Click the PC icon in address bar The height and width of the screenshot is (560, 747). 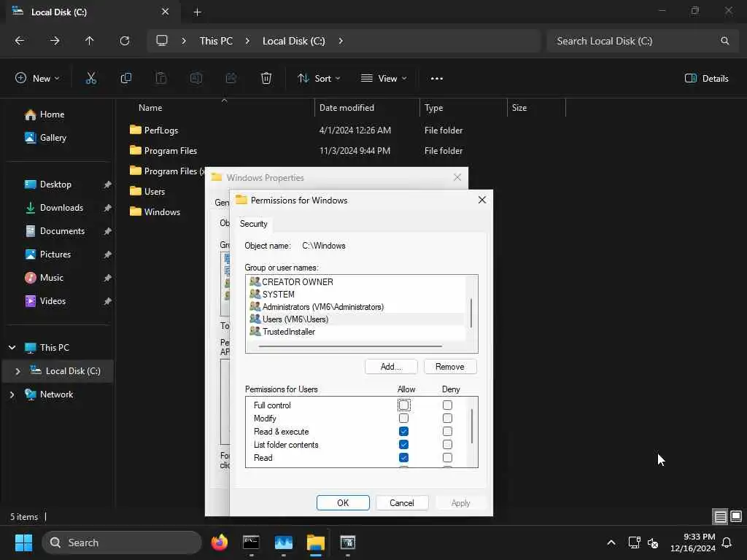click(x=162, y=41)
